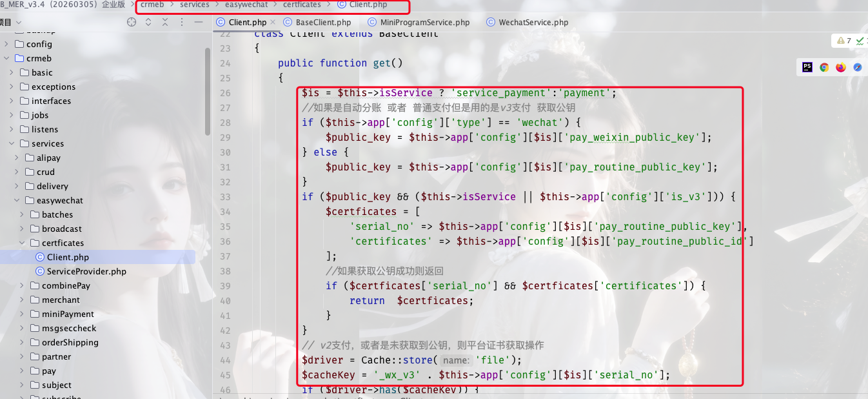Open project panel vertical dots options menu
The height and width of the screenshot is (399, 868).
click(x=182, y=22)
